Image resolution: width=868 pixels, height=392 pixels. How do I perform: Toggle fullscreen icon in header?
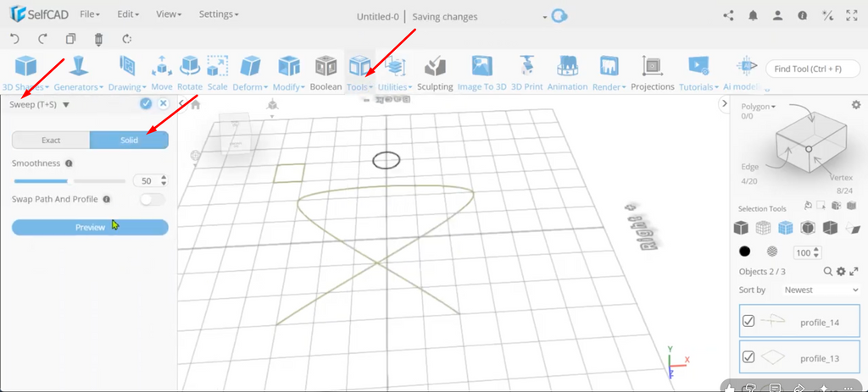coord(852,16)
